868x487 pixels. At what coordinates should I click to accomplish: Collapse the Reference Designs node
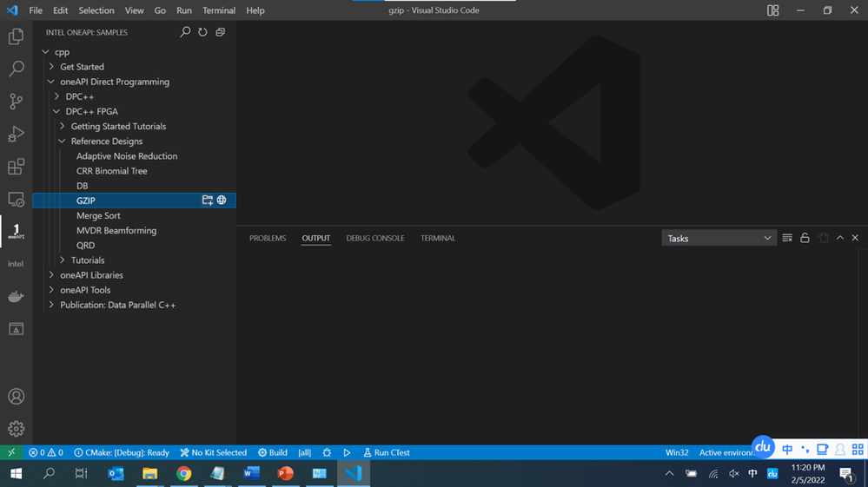coord(62,141)
